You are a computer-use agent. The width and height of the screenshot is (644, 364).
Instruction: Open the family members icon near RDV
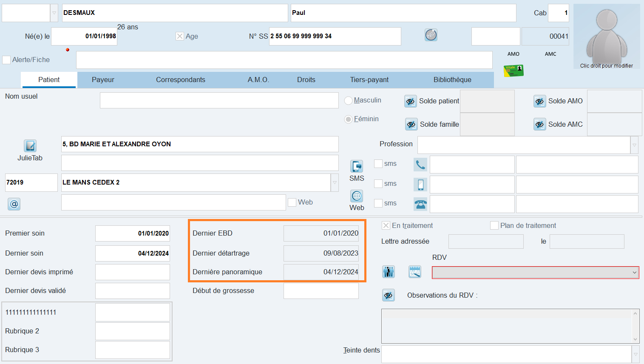click(x=389, y=272)
